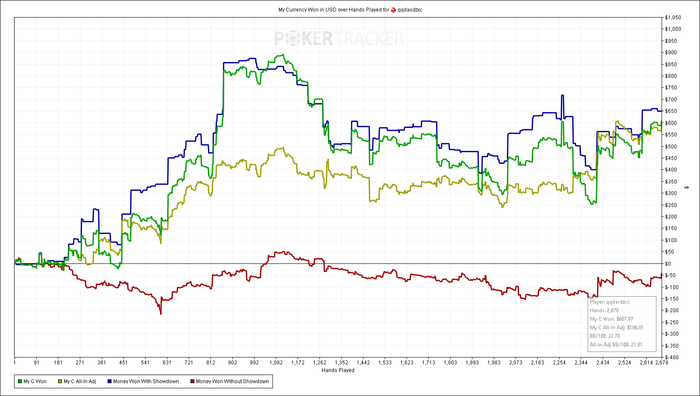Click the '$1,050' y-axis label
The width and height of the screenshot is (700, 396).
coord(673,18)
